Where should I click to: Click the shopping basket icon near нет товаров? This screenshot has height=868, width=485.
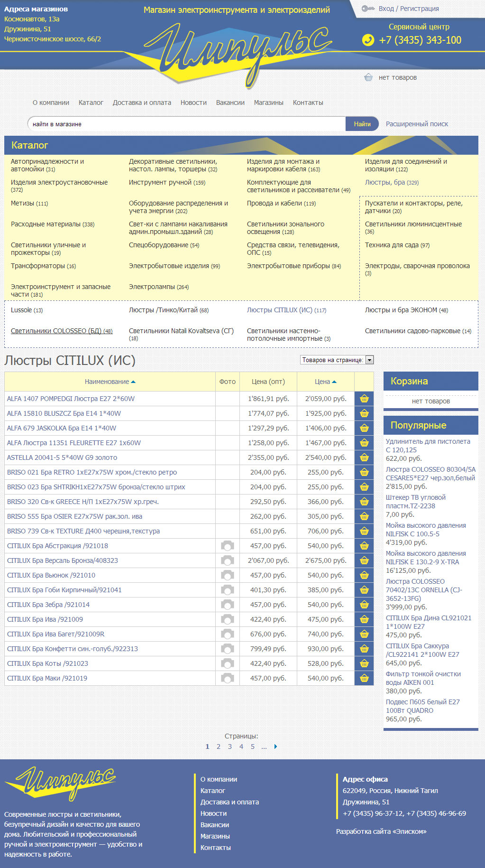pos(368,77)
